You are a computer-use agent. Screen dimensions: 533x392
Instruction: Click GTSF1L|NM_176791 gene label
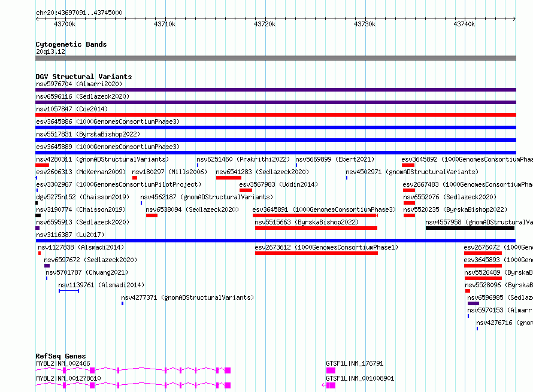pos(355,363)
